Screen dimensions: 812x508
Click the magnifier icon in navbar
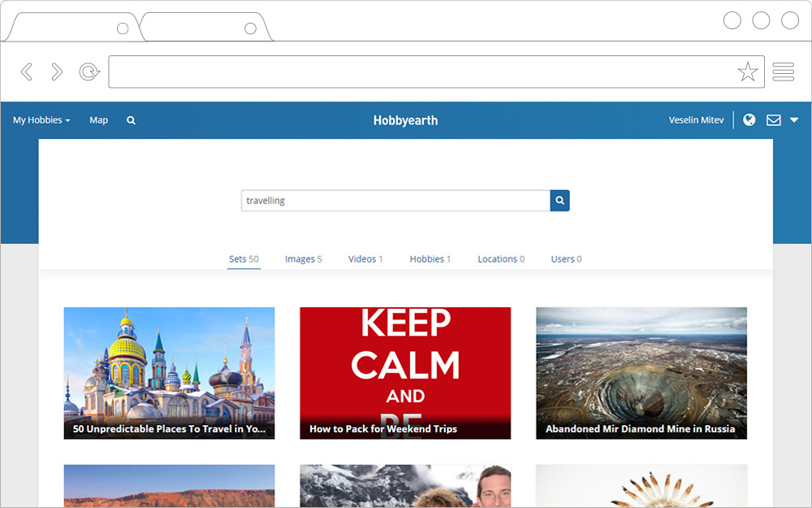coord(131,120)
